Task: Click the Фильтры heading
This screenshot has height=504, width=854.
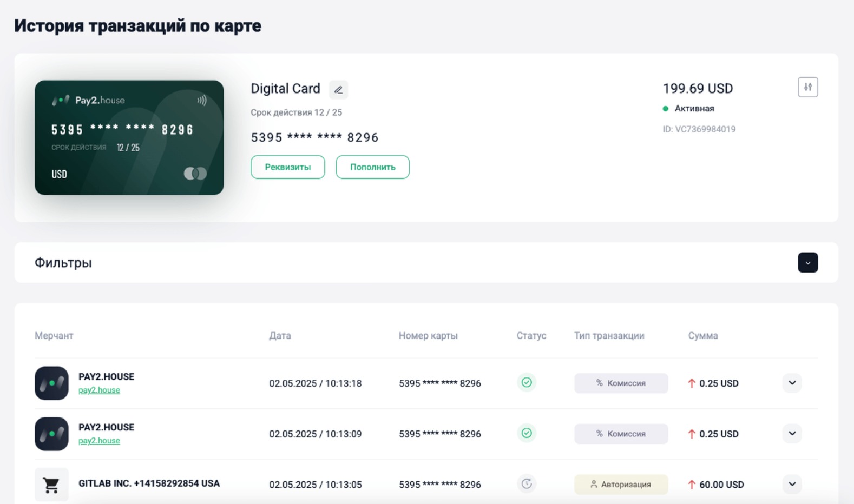Action: (63, 263)
